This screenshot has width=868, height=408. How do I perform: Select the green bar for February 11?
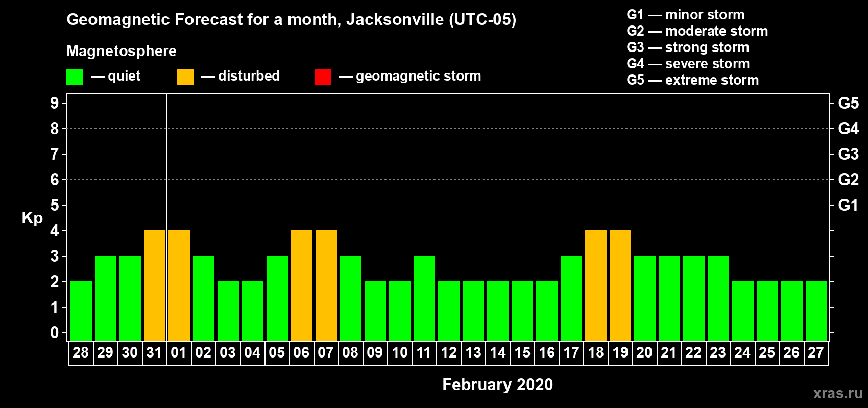tap(424, 298)
